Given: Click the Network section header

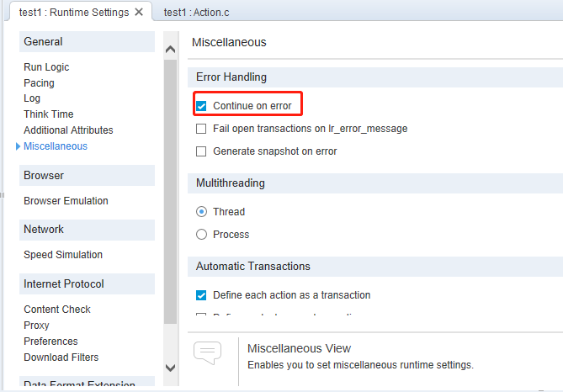Looking at the screenshot, I should click(87, 230).
